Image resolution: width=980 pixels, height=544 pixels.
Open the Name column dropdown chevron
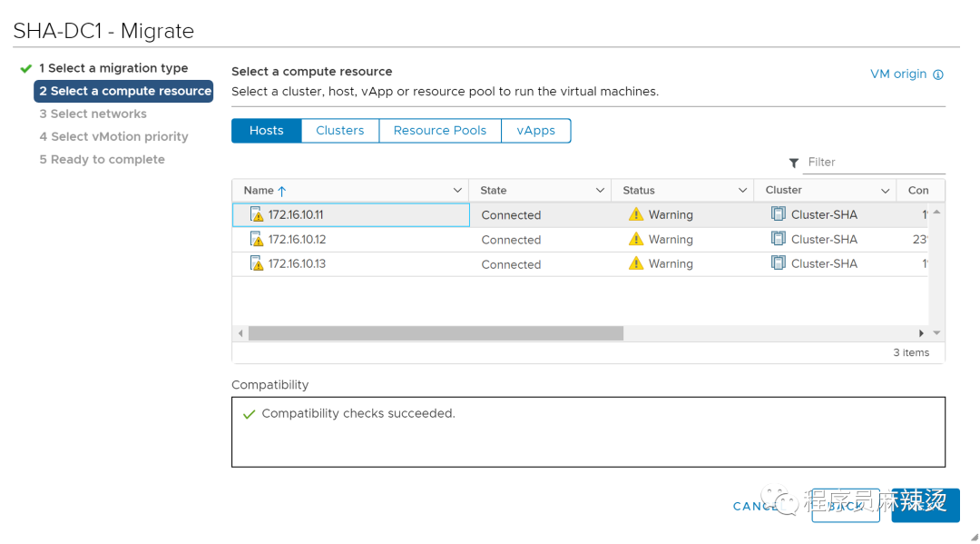point(457,191)
